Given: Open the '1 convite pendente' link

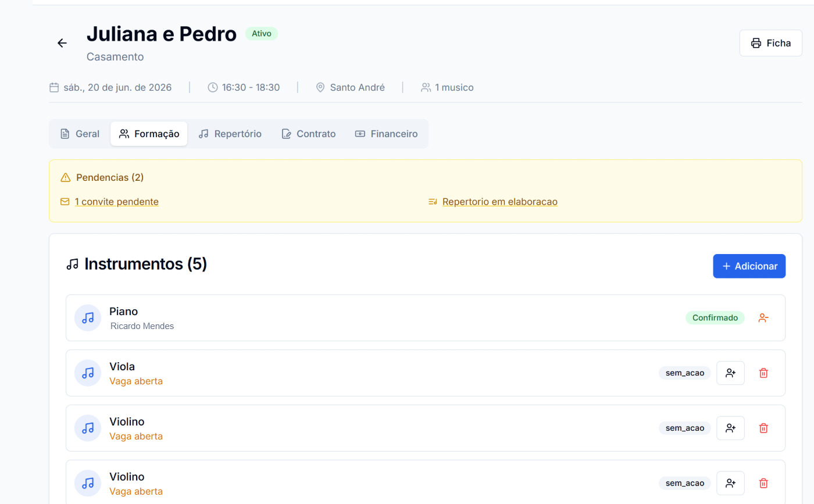Looking at the screenshot, I should pos(117,202).
